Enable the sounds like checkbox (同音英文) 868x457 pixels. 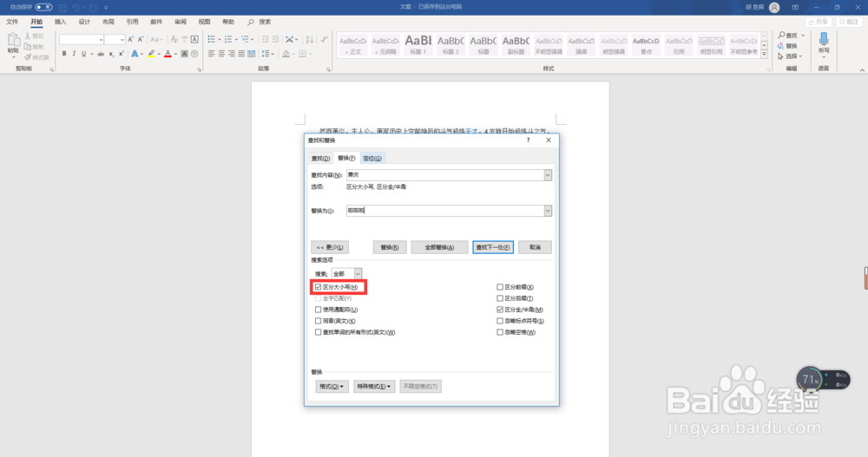point(319,321)
